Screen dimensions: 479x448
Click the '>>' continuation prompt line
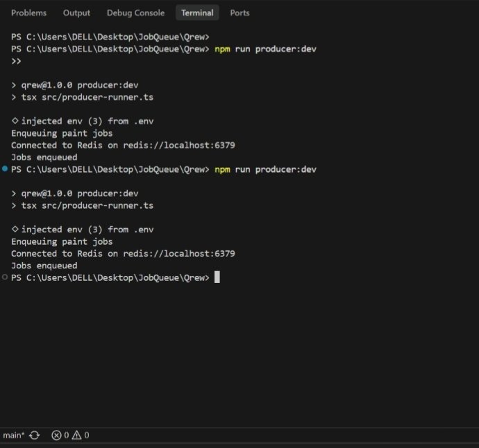pos(16,61)
